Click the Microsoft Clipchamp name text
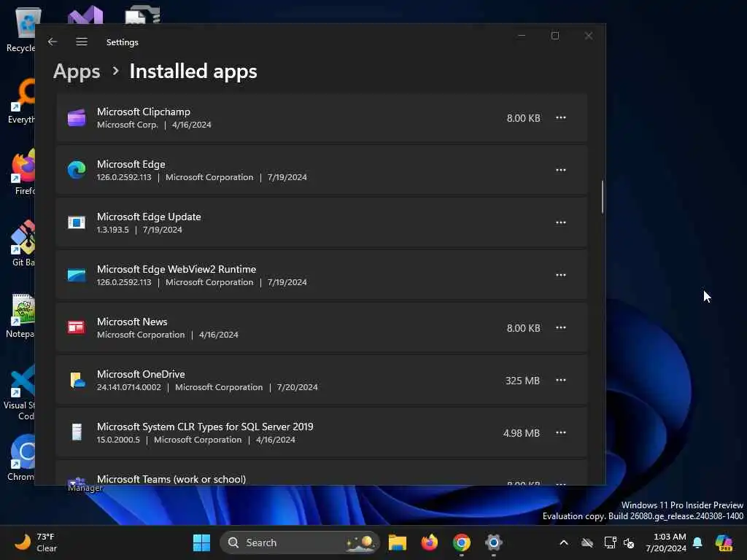 (144, 112)
